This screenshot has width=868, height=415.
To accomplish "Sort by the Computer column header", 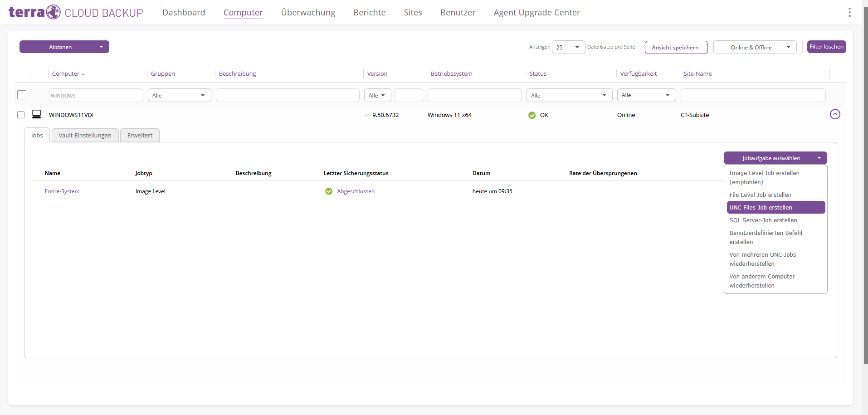I will click(x=66, y=73).
